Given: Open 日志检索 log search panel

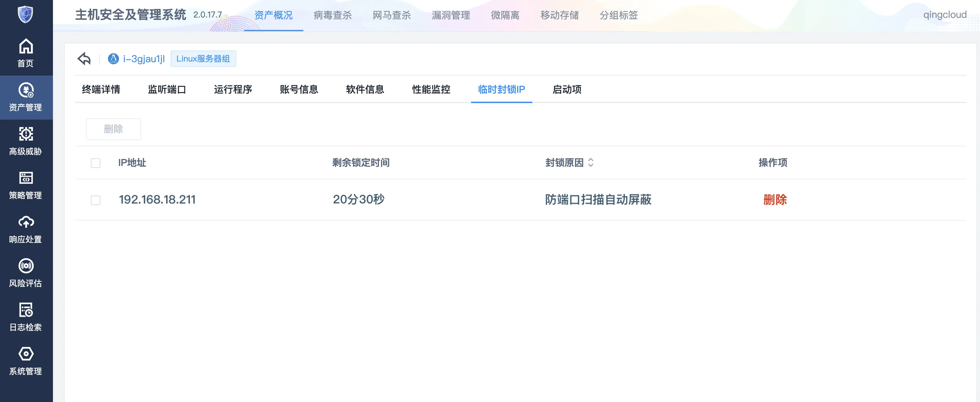Looking at the screenshot, I should click(26, 316).
